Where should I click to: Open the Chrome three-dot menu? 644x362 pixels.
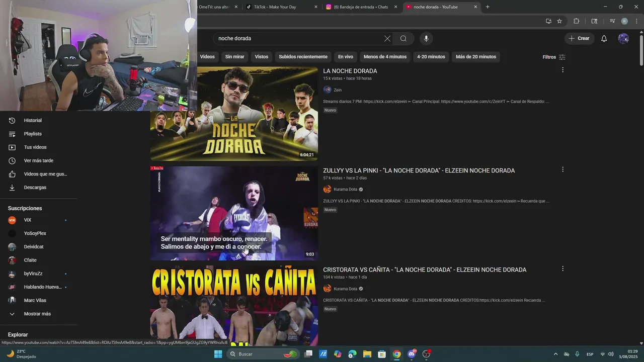pos(636,21)
